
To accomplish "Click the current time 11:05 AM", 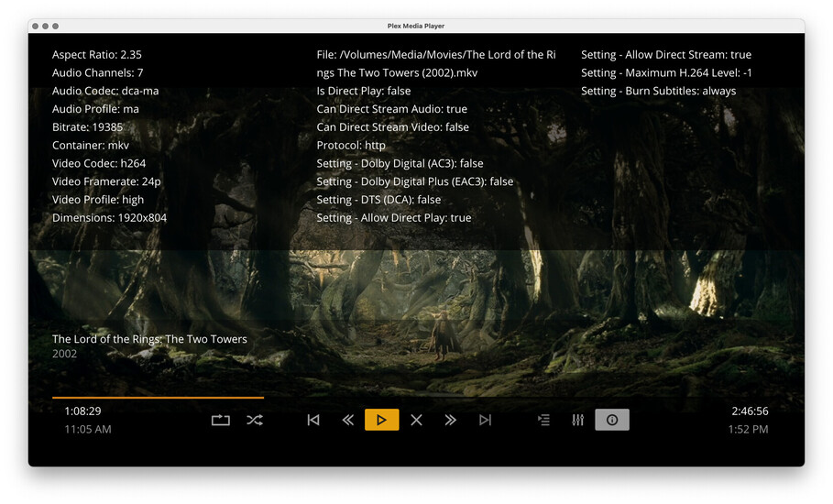I will coord(88,429).
